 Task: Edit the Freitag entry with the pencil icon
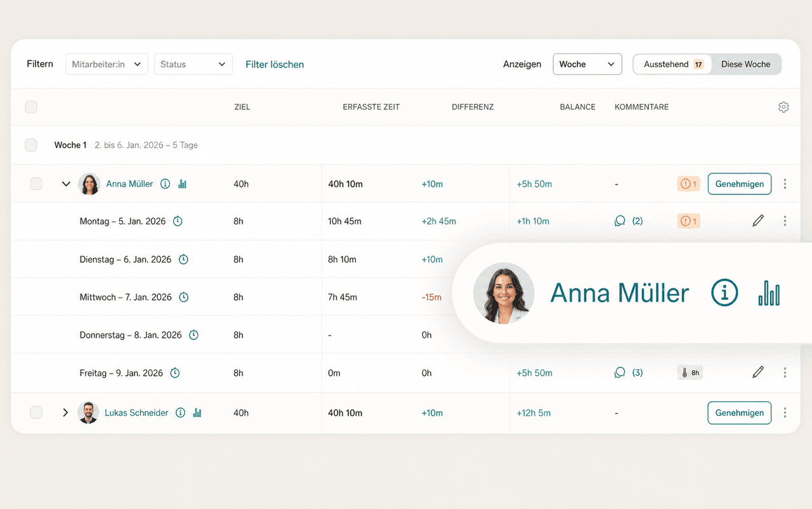click(x=758, y=372)
